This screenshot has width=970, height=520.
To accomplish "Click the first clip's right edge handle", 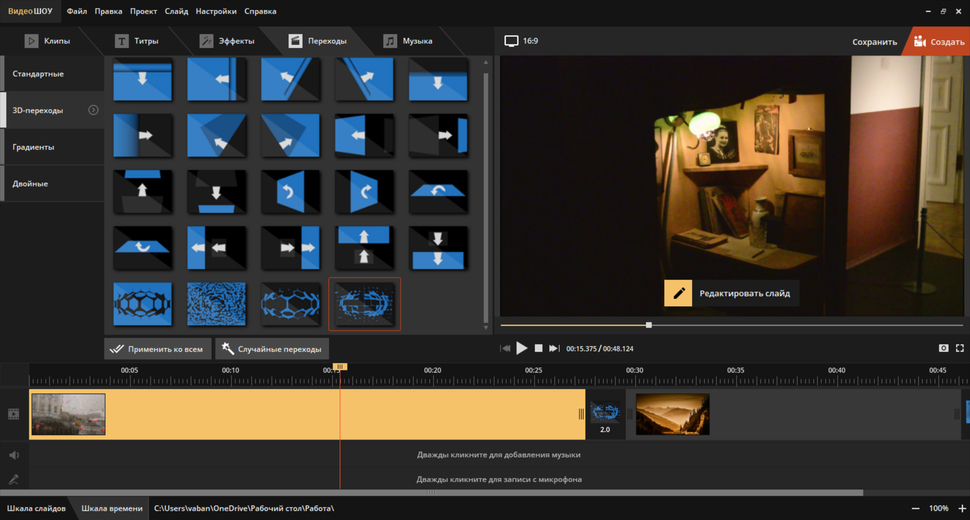I will point(581,414).
